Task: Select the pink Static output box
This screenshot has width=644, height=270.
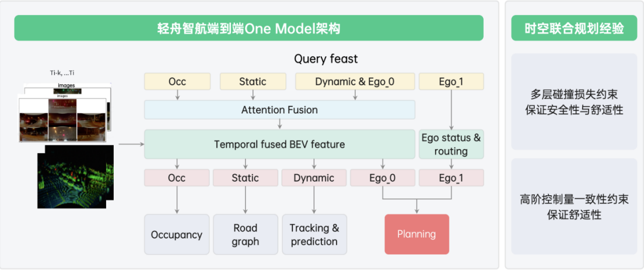Action: (x=245, y=178)
